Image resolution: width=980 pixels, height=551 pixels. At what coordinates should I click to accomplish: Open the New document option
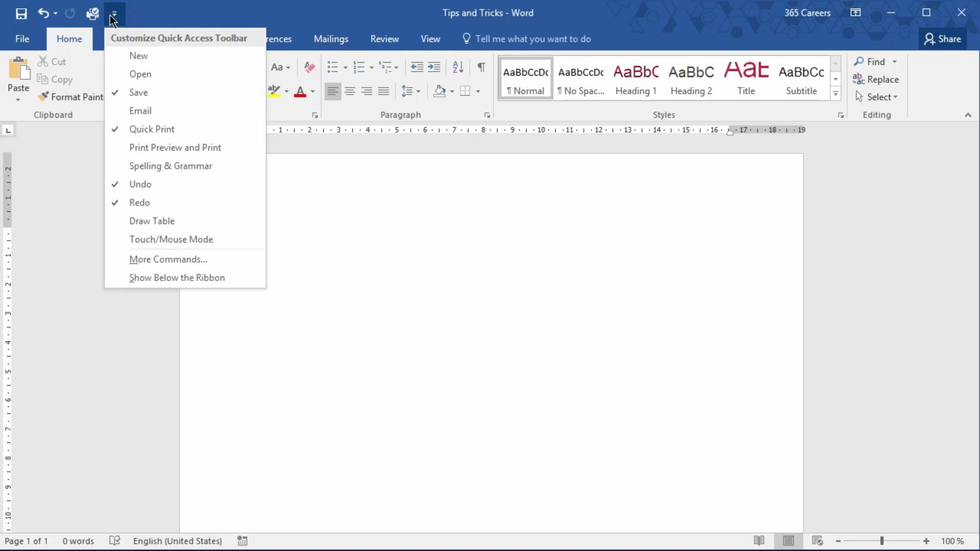coord(138,55)
